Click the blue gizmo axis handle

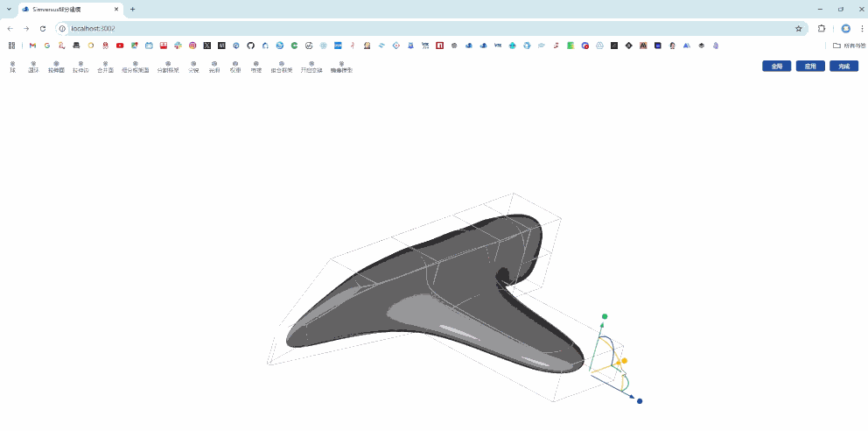click(640, 401)
